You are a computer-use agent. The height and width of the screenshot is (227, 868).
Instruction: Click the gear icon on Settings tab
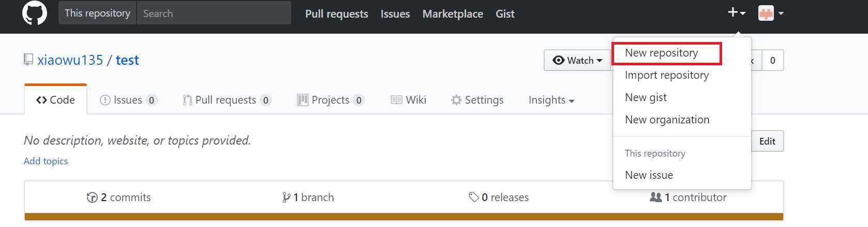pyautogui.click(x=456, y=100)
